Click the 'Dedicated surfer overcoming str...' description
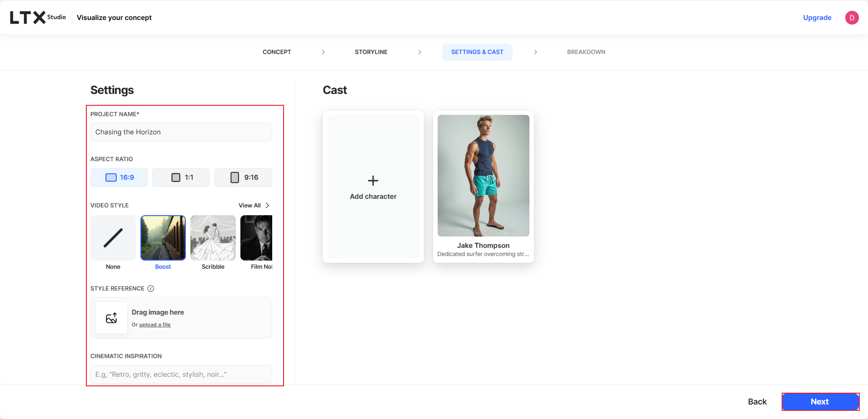 (x=483, y=254)
